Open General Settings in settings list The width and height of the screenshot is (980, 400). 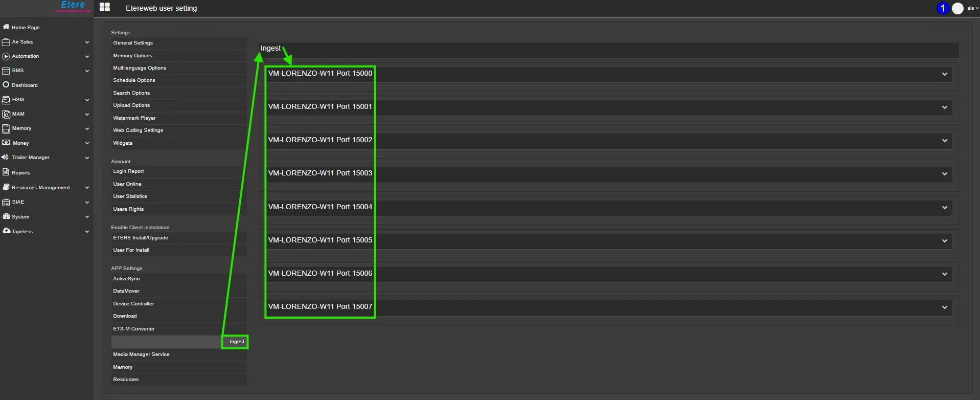tap(133, 43)
